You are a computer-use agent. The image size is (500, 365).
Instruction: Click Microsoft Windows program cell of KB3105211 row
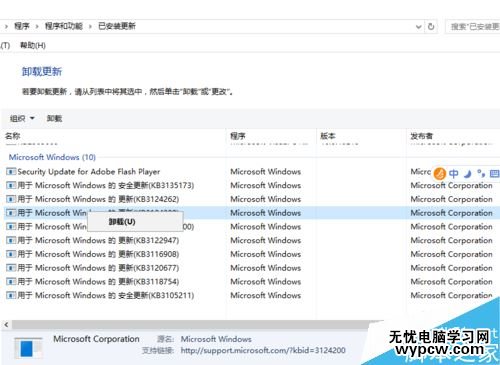click(x=266, y=295)
